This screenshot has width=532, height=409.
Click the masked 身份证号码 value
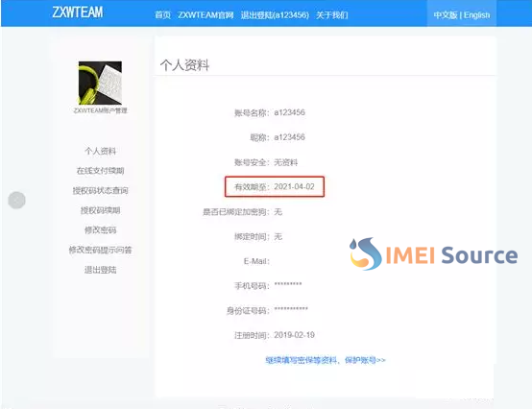click(x=291, y=310)
